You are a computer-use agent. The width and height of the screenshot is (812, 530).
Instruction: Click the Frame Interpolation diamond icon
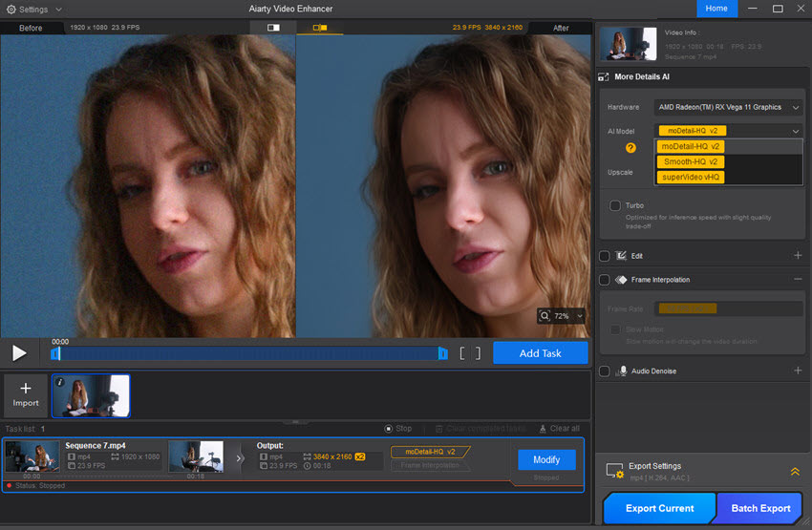pyautogui.click(x=621, y=280)
